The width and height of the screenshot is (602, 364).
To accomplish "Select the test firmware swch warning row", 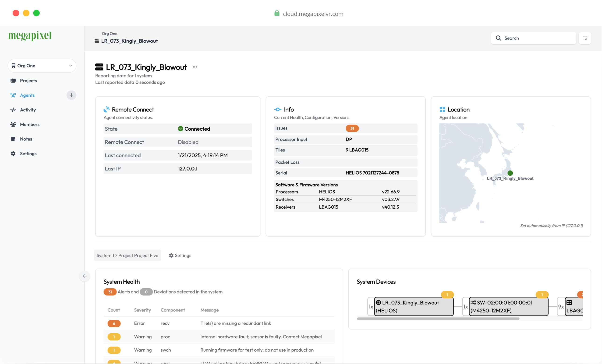I will point(219,350).
